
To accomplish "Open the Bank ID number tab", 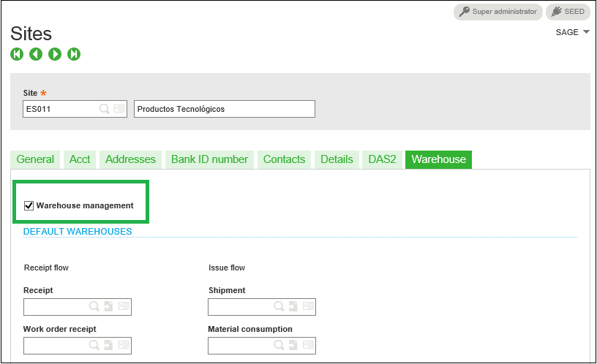I will (x=209, y=159).
